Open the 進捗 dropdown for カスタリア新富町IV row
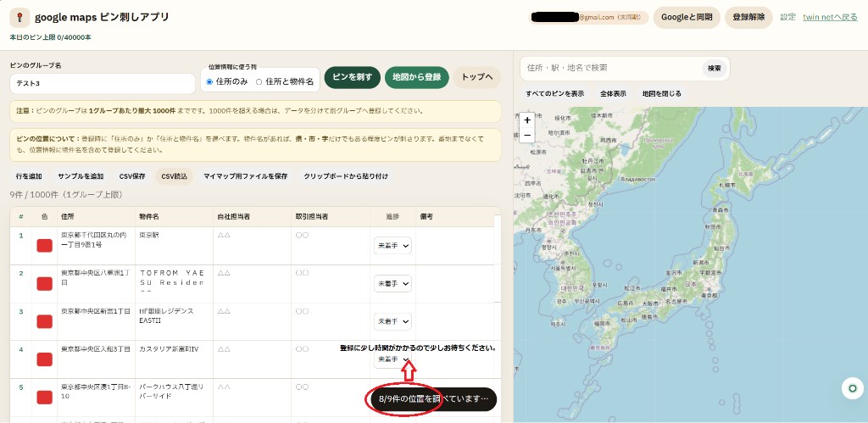868x423 pixels. 392,359
